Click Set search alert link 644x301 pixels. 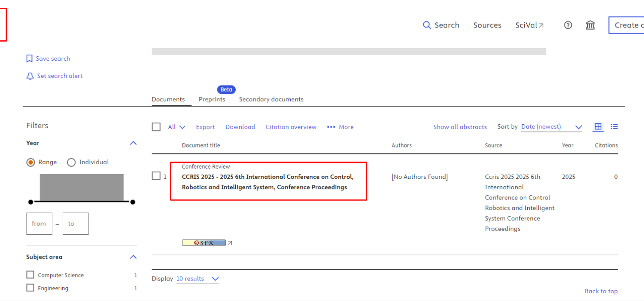coord(60,76)
